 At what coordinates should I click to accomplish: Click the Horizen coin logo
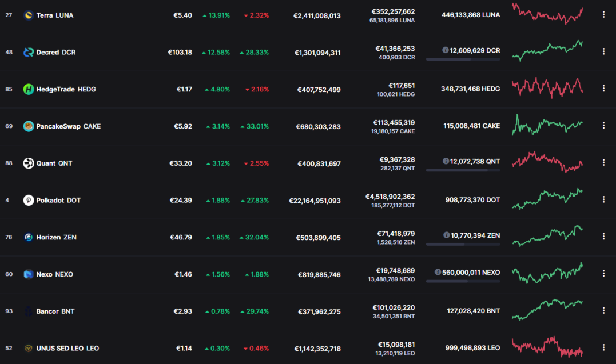pyautogui.click(x=28, y=237)
